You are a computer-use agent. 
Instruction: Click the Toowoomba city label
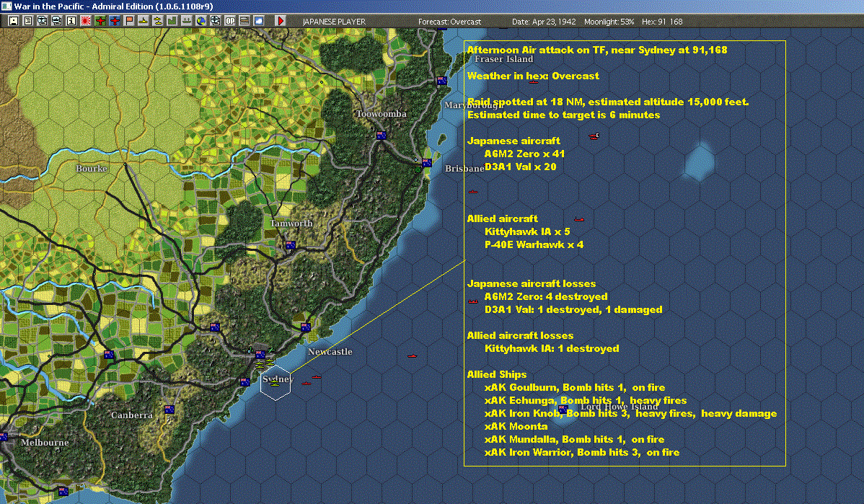[x=382, y=113]
